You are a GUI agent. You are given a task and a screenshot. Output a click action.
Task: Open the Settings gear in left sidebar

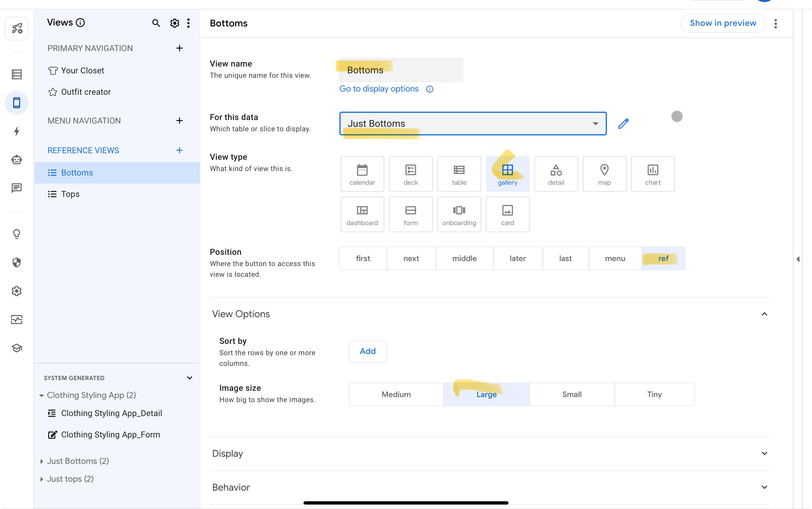(x=17, y=291)
